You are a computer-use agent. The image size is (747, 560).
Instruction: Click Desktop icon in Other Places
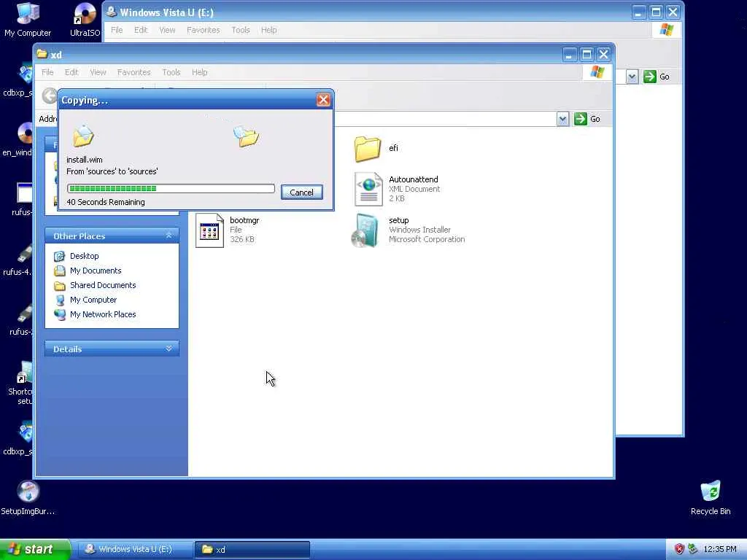60,256
